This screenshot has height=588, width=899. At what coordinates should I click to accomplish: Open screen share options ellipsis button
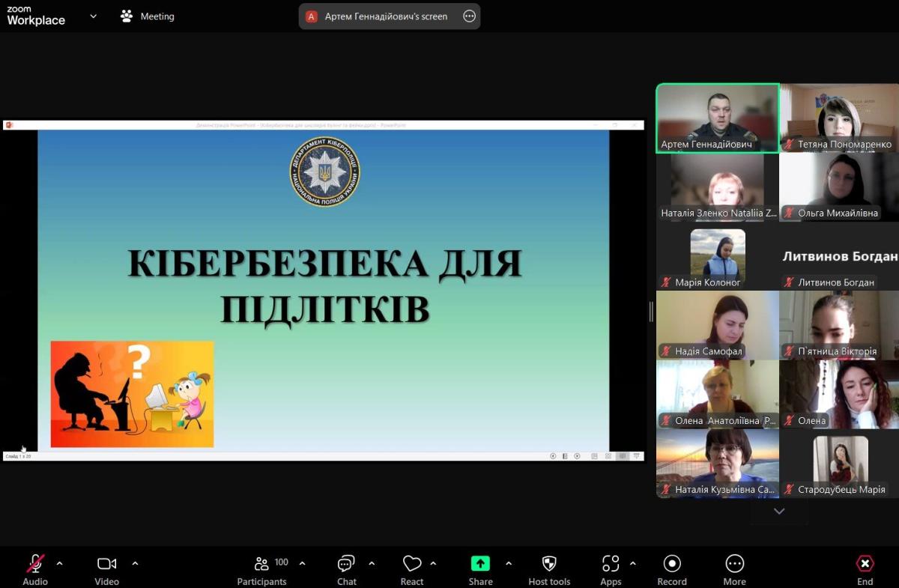(x=469, y=16)
